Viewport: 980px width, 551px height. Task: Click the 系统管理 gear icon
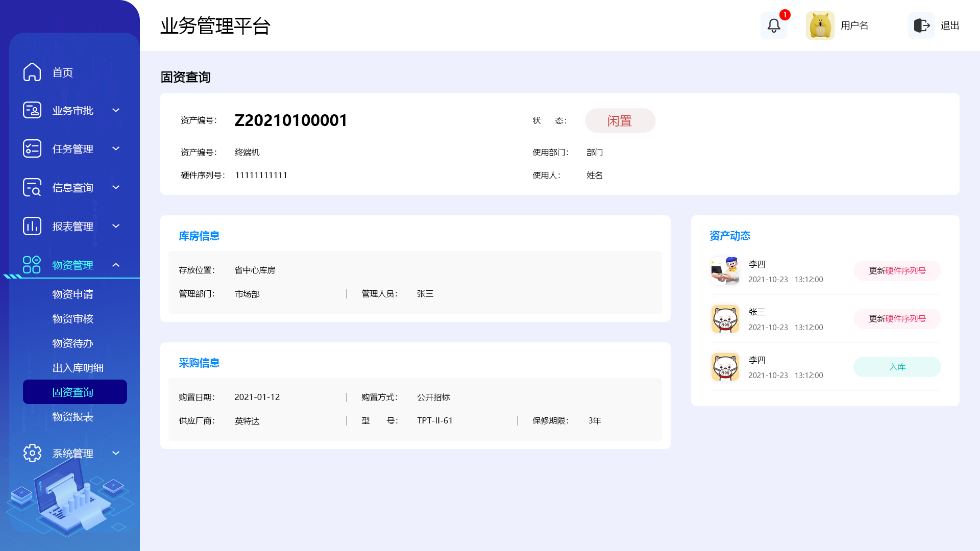coord(32,453)
